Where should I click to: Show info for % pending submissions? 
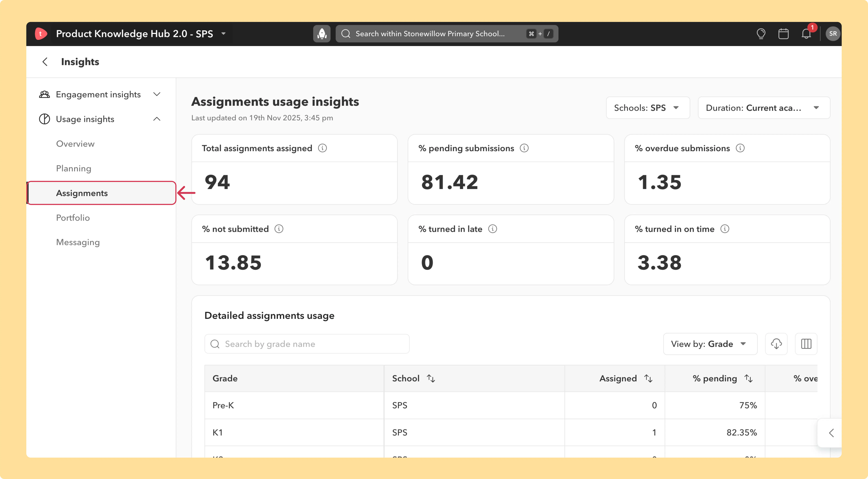pyautogui.click(x=524, y=148)
